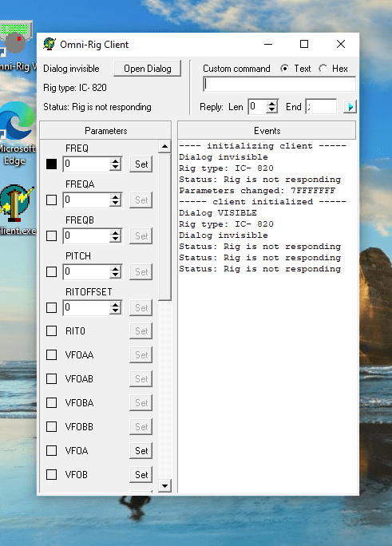Click the End delimiter input field
The height and width of the screenshot is (546, 392).
[321, 106]
